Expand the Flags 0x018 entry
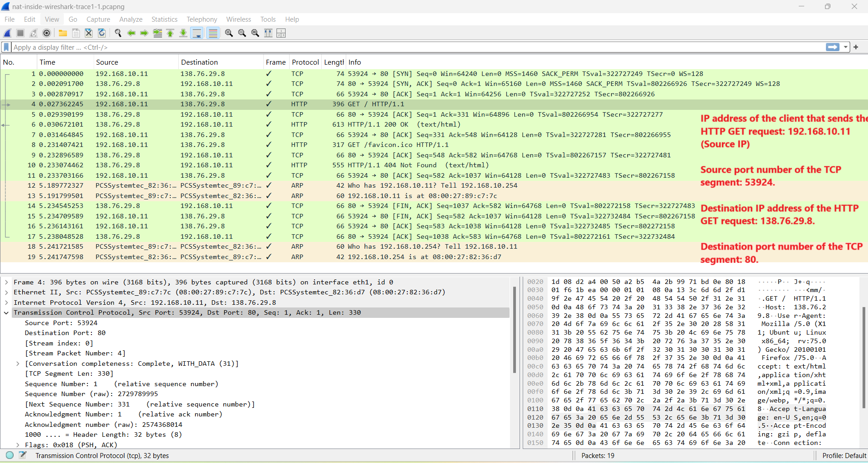 point(18,445)
